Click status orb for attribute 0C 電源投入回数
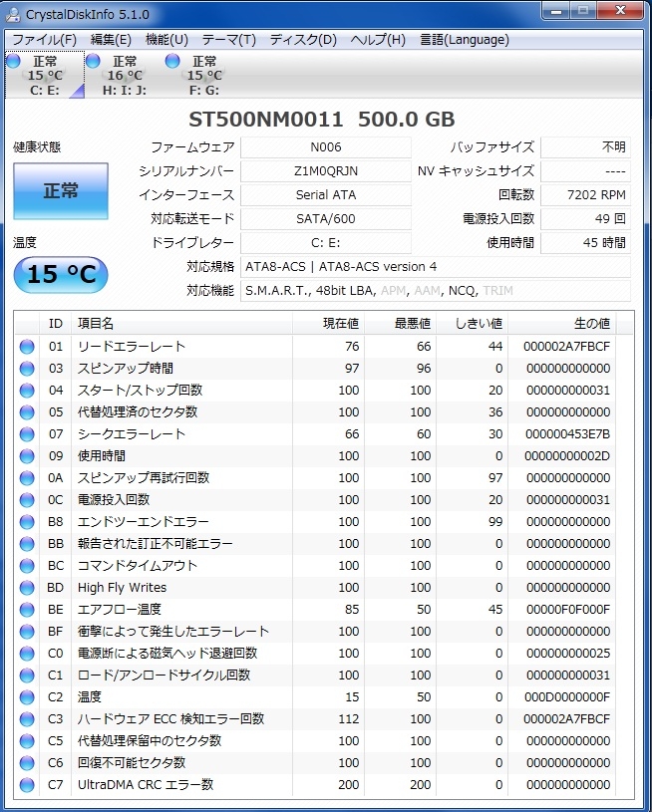This screenshot has height=812, width=652. tap(27, 500)
